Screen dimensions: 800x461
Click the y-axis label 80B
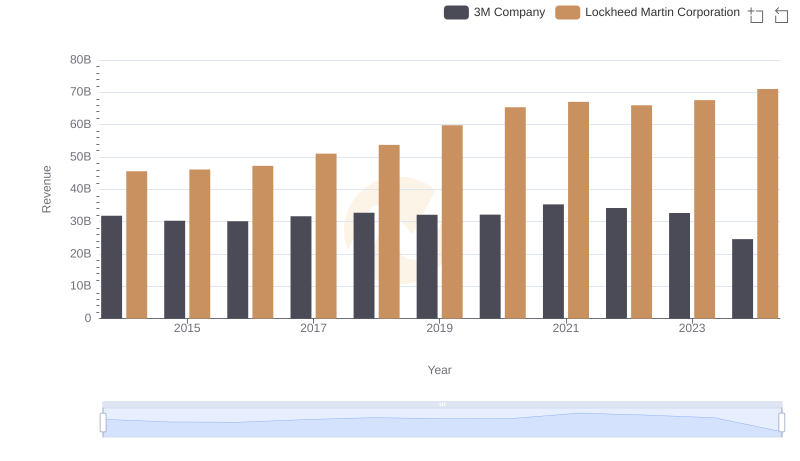pyautogui.click(x=81, y=60)
